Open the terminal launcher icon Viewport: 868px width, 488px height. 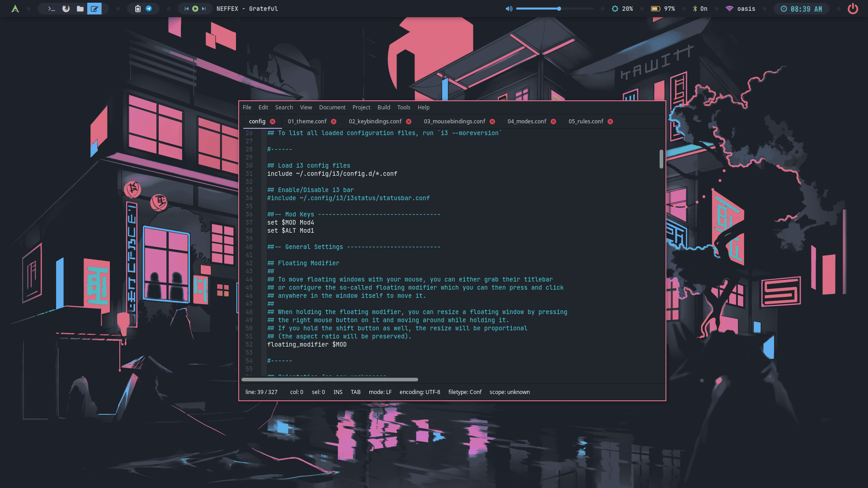point(52,9)
